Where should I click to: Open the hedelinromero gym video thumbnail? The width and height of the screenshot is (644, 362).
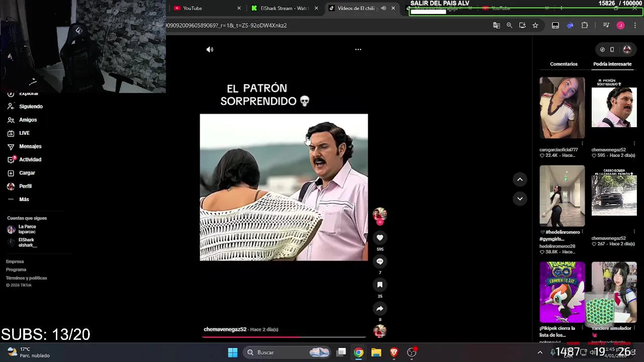(x=562, y=196)
